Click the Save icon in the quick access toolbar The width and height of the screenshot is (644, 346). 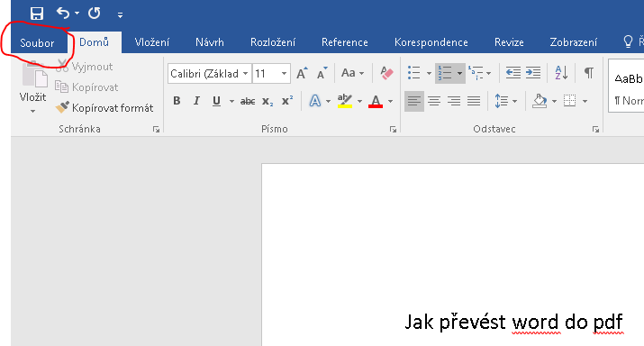(37, 14)
